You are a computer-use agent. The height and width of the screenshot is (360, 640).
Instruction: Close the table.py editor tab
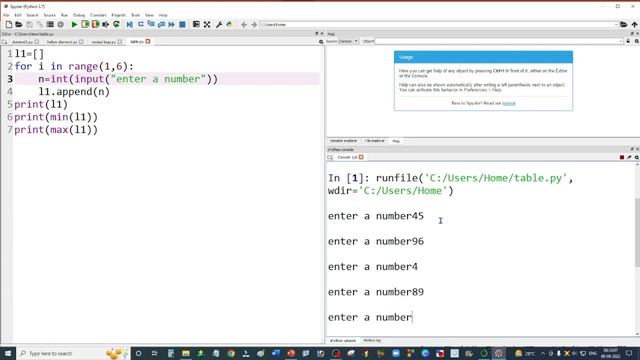148,41
